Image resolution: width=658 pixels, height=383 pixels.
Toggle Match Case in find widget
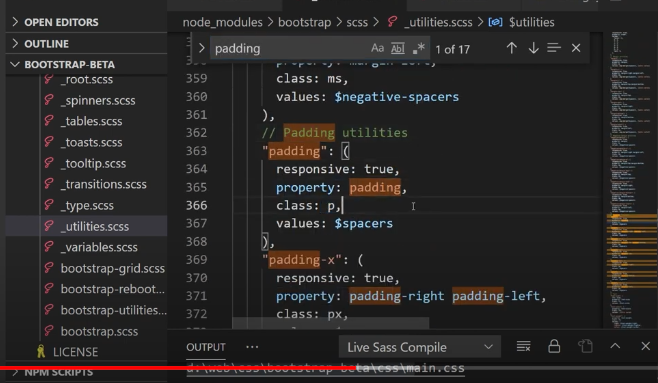pos(377,48)
